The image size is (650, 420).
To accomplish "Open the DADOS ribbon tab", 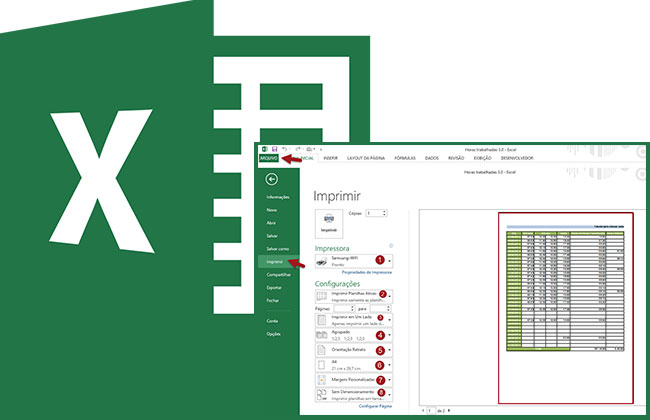I will (432, 158).
